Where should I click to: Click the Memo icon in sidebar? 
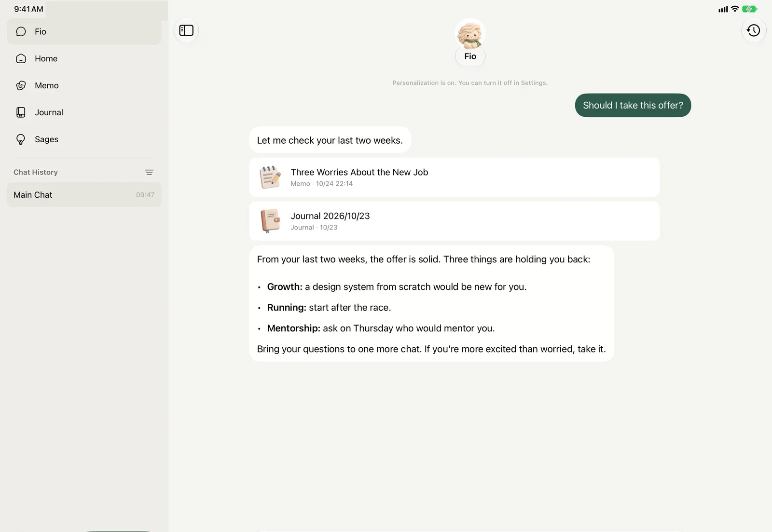coord(21,85)
